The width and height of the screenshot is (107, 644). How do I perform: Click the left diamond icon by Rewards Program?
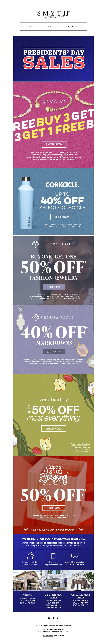[x=26, y=530]
